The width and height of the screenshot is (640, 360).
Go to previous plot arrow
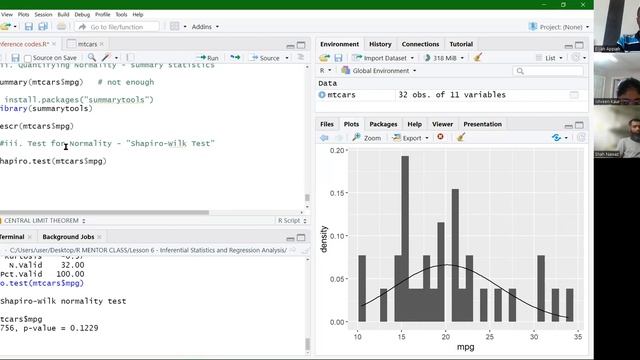[324, 138]
